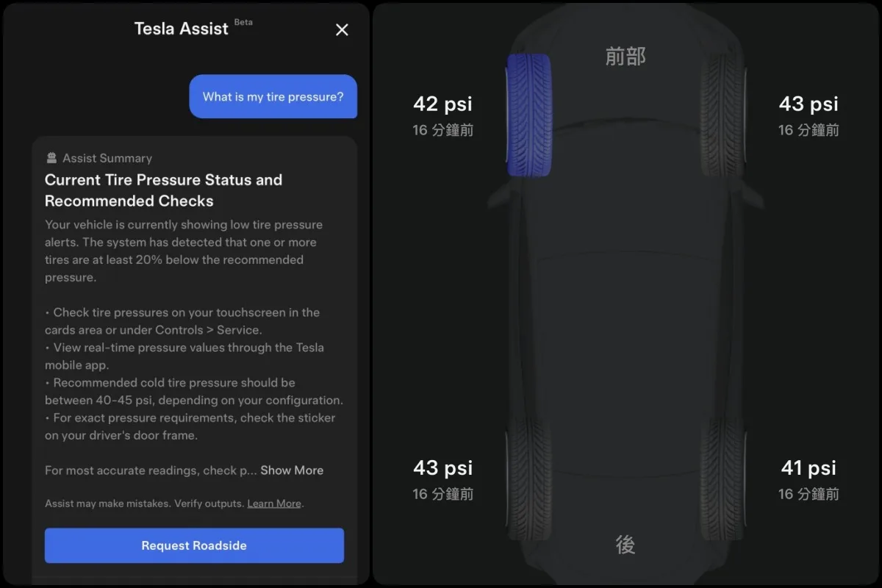Click the Current Tire Pressure Status heading
This screenshot has width=882, height=588.
(163, 190)
